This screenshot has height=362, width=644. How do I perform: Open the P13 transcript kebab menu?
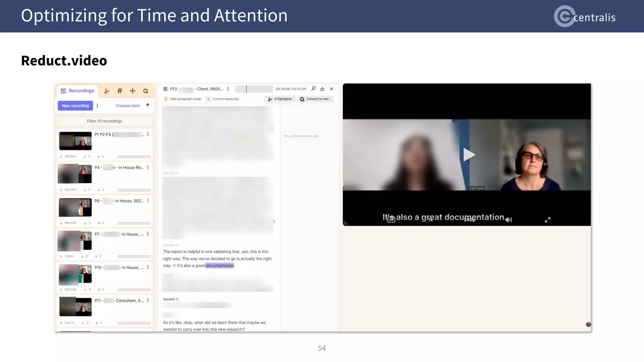(x=228, y=89)
